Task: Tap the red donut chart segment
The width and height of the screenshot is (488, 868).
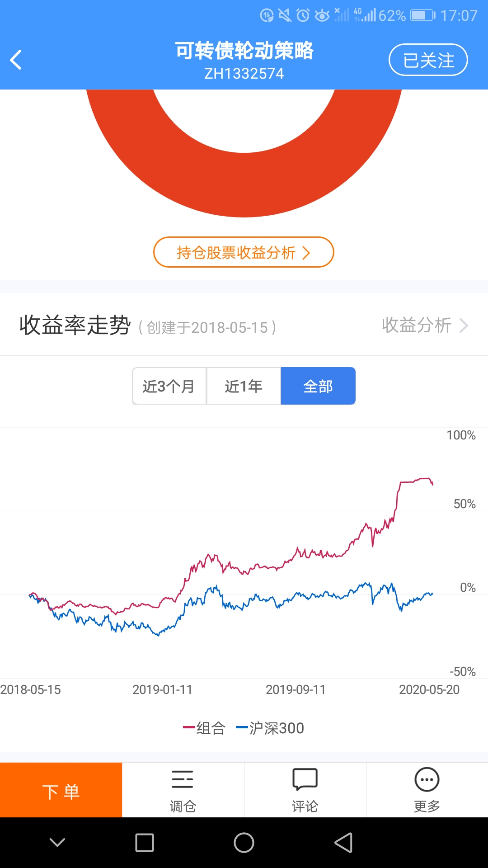Action: click(244, 185)
